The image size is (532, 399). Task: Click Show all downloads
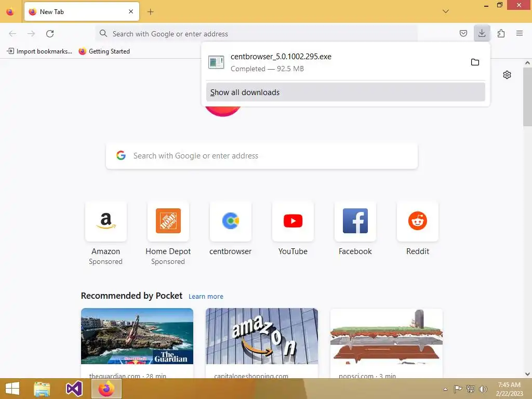tap(345, 92)
